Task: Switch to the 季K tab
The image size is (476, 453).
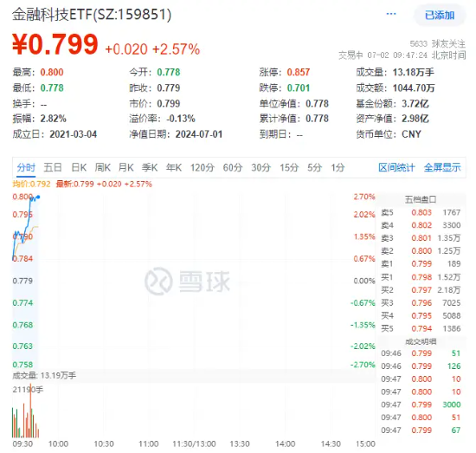Action: point(150,167)
